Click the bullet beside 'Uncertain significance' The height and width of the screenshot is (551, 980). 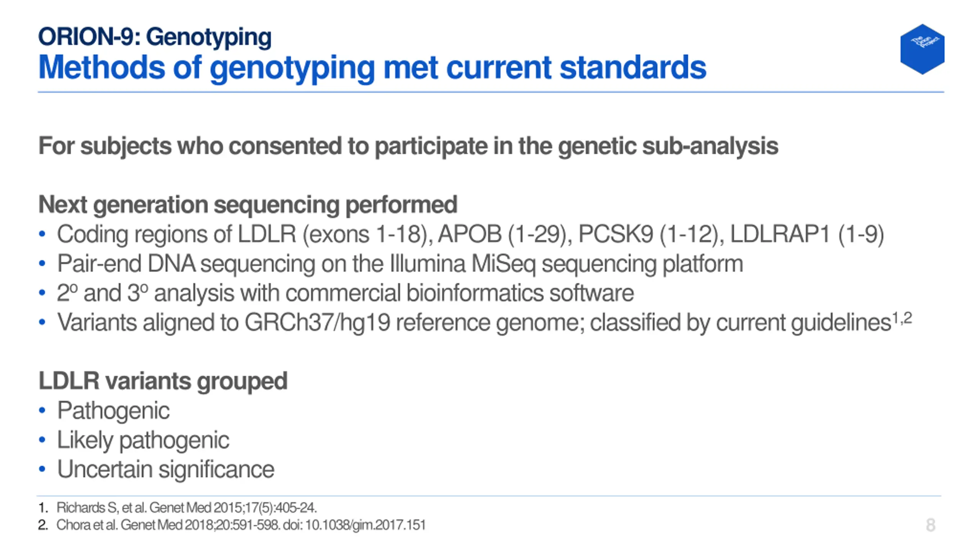tap(42, 469)
